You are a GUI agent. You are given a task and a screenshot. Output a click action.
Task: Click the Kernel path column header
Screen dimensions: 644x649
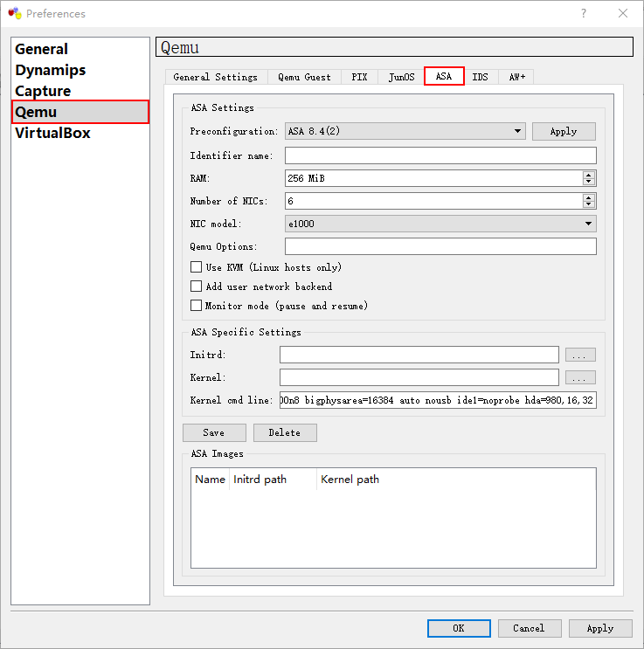pyautogui.click(x=456, y=480)
